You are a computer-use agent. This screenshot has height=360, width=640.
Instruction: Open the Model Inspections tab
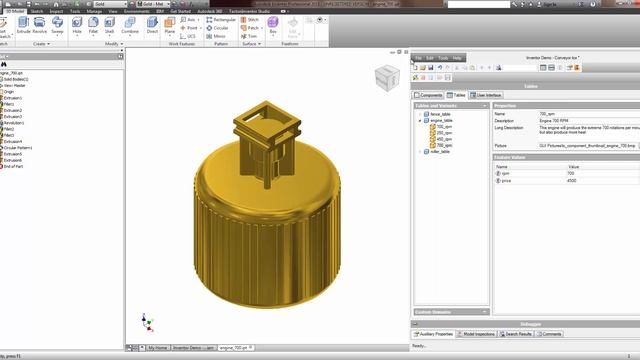point(476,334)
